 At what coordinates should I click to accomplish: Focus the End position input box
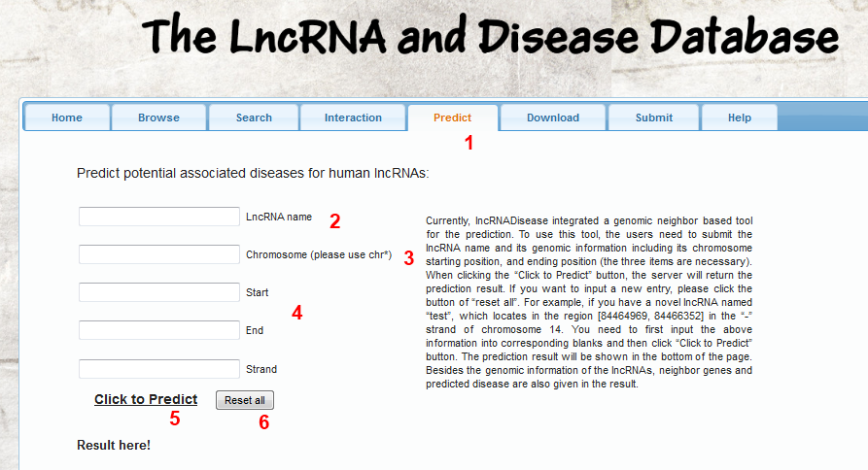(158, 330)
